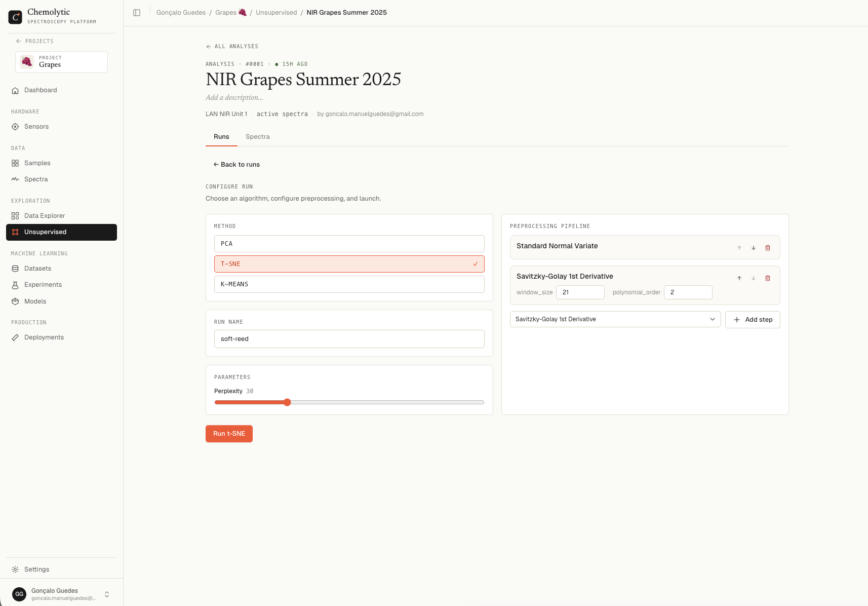Toggle the sidebar panel icon
This screenshot has height=606, width=868.
pyautogui.click(x=137, y=13)
